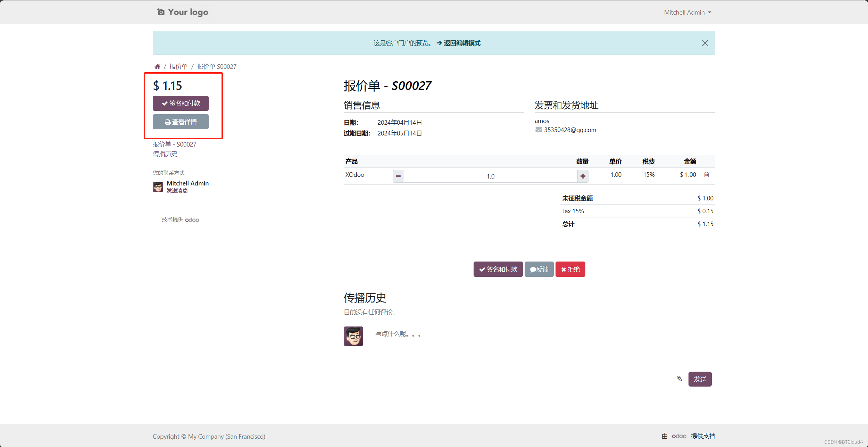The width and height of the screenshot is (868, 447).
Task: Click the red 拒绝 reject button
Action: [x=570, y=269]
